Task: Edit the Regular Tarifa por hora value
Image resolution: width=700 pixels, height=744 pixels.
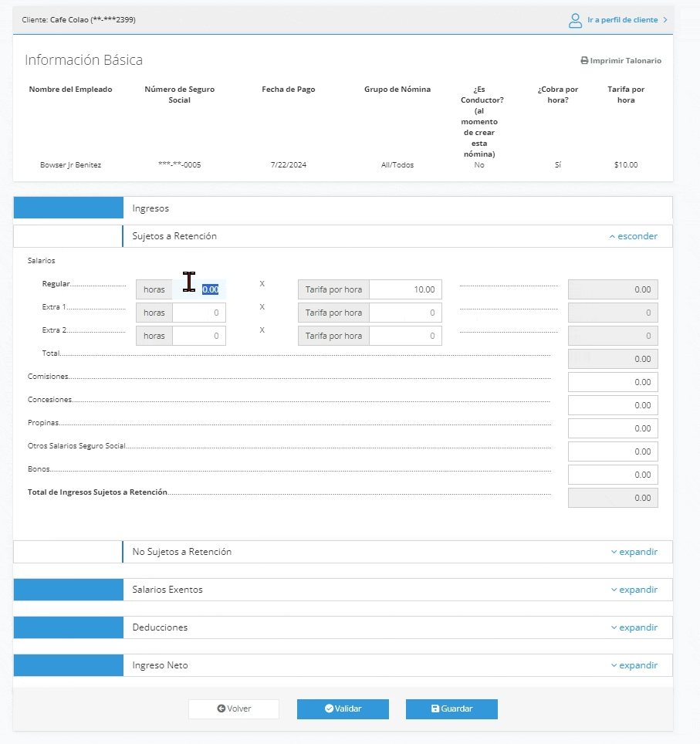Action: click(405, 289)
